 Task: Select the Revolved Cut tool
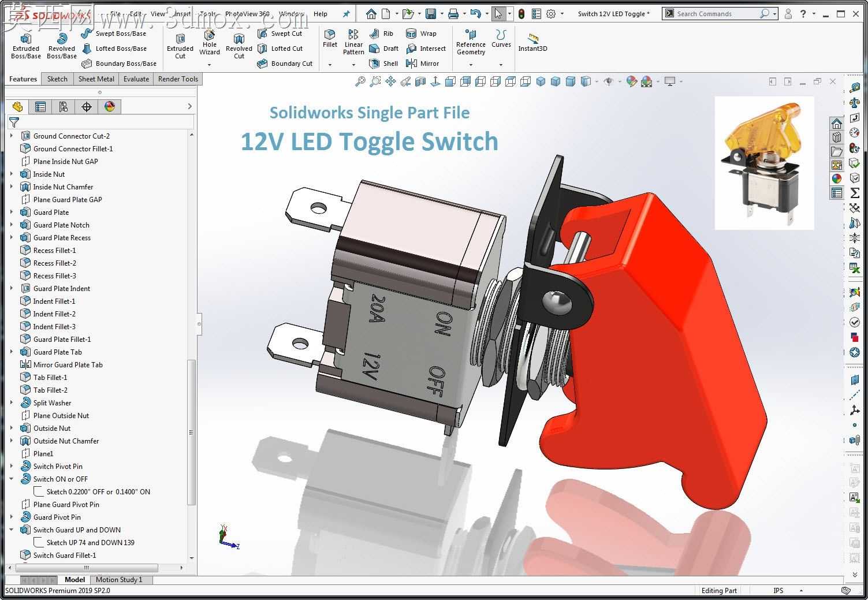[239, 46]
